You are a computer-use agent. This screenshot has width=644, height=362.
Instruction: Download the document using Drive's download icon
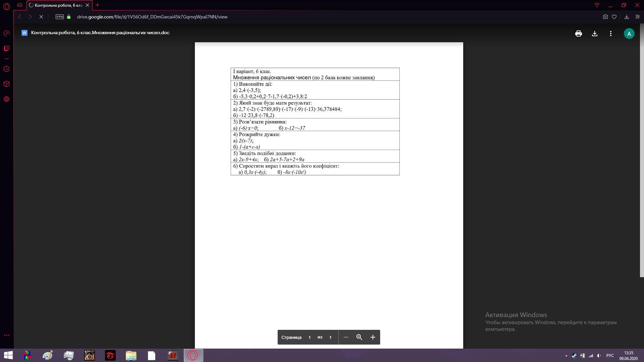pyautogui.click(x=594, y=34)
